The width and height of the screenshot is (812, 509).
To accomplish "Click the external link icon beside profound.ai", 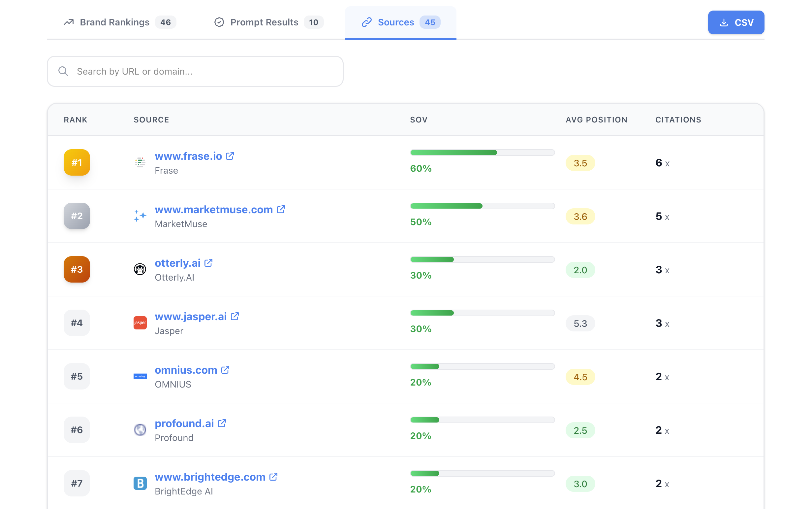I will pos(222,423).
